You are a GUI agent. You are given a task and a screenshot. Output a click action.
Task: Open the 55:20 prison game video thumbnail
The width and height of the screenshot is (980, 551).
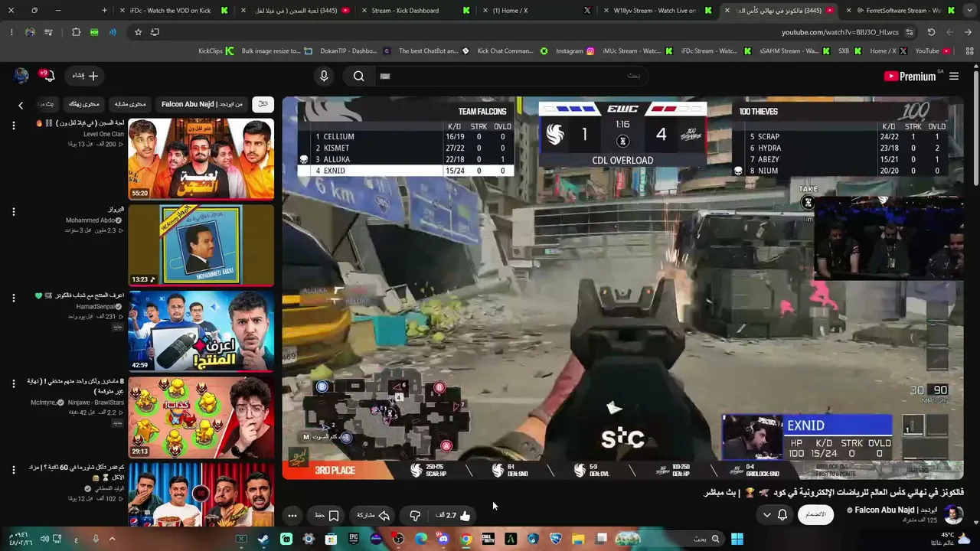point(201,159)
